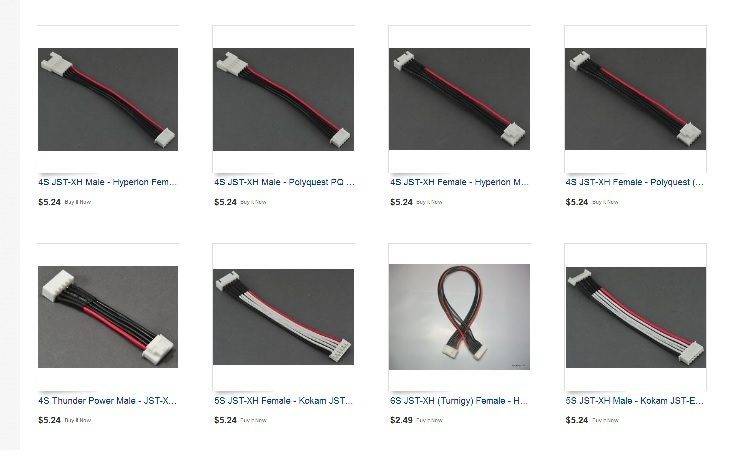
Task: Open the 5S JST-XH Female Kokam cable photo
Action: [283, 317]
